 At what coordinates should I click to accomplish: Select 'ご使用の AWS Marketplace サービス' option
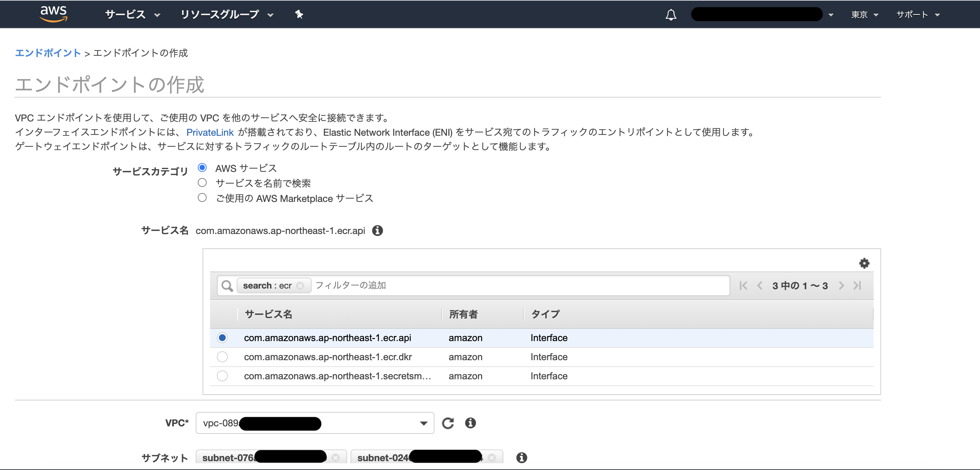pos(202,198)
